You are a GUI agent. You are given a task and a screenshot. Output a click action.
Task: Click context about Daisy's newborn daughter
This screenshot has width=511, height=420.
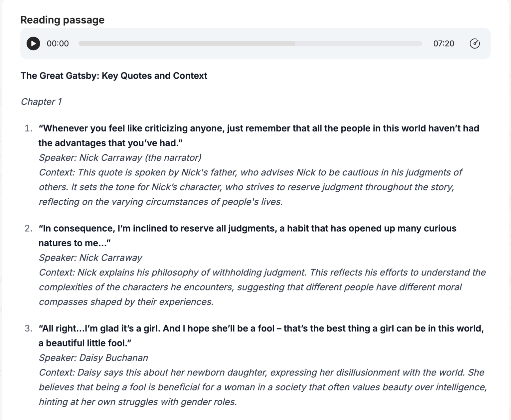click(x=262, y=387)
